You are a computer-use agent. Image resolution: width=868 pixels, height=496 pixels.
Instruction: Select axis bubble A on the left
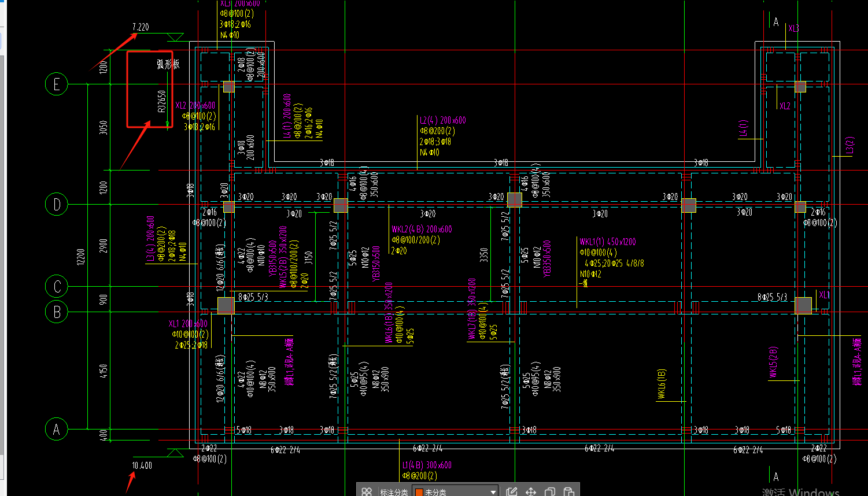(57, 429)
